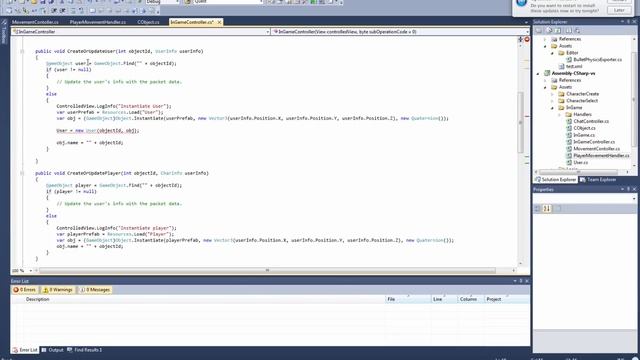
Task: Collapse the InGame folder
Action: click(552, 108)
